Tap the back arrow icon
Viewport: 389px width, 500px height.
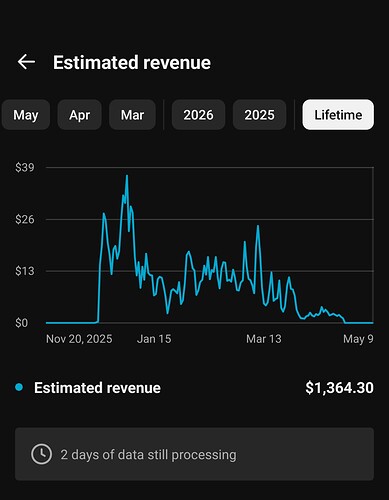point(26,62)
